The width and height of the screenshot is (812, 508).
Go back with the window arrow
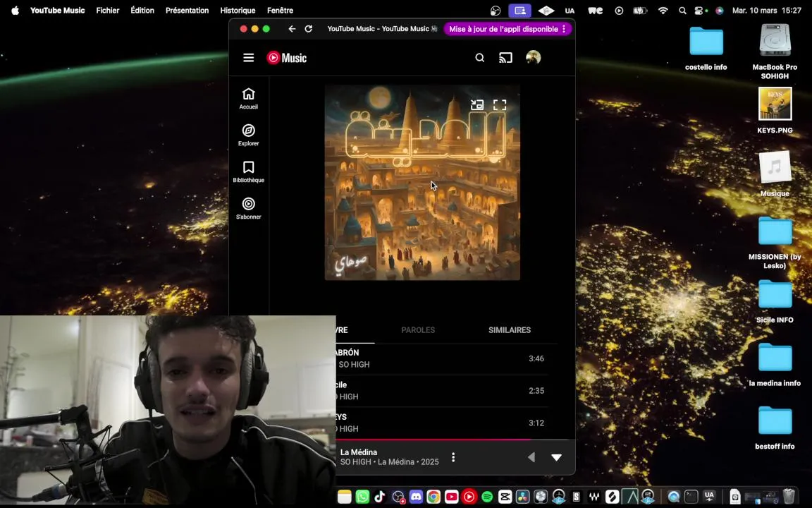(292, 29)
